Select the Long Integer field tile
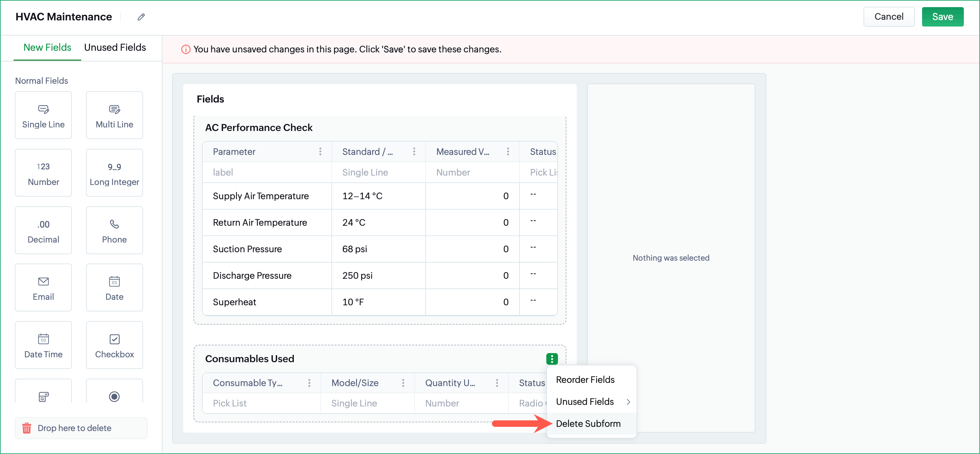Viewport: 980px width, 454px height. pos(115,173)
